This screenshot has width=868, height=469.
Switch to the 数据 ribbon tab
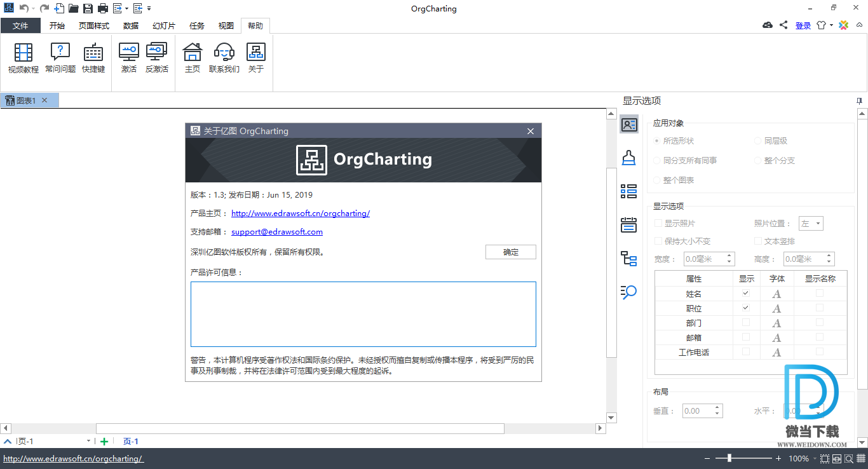[131, 25]
